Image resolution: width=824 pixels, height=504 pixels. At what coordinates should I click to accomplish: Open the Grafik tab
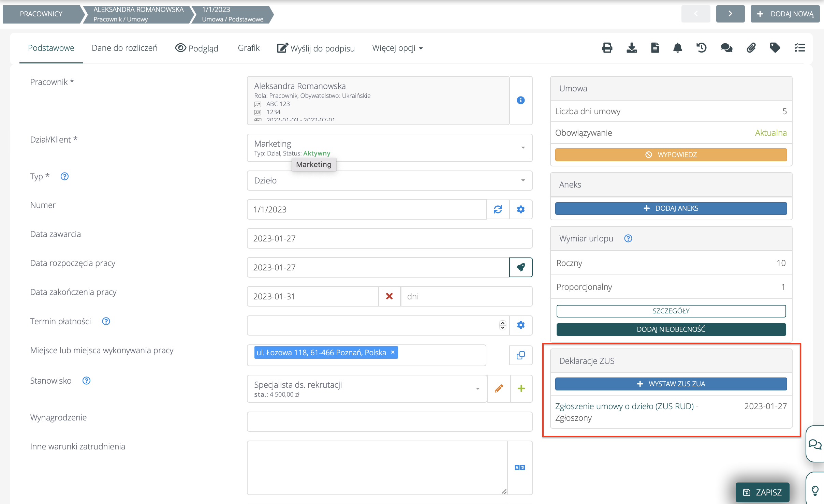(x=248, y=48)
